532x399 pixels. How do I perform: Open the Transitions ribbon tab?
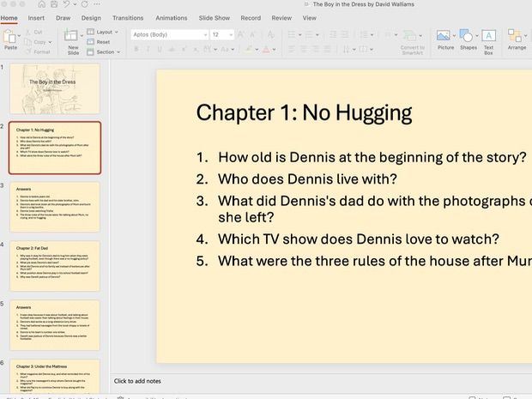point(128,18)
